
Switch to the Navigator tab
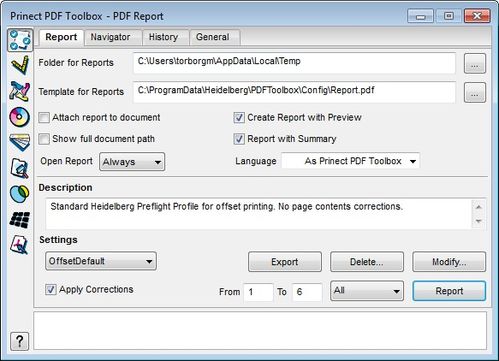pyautogui.click(x=110, y=37)
